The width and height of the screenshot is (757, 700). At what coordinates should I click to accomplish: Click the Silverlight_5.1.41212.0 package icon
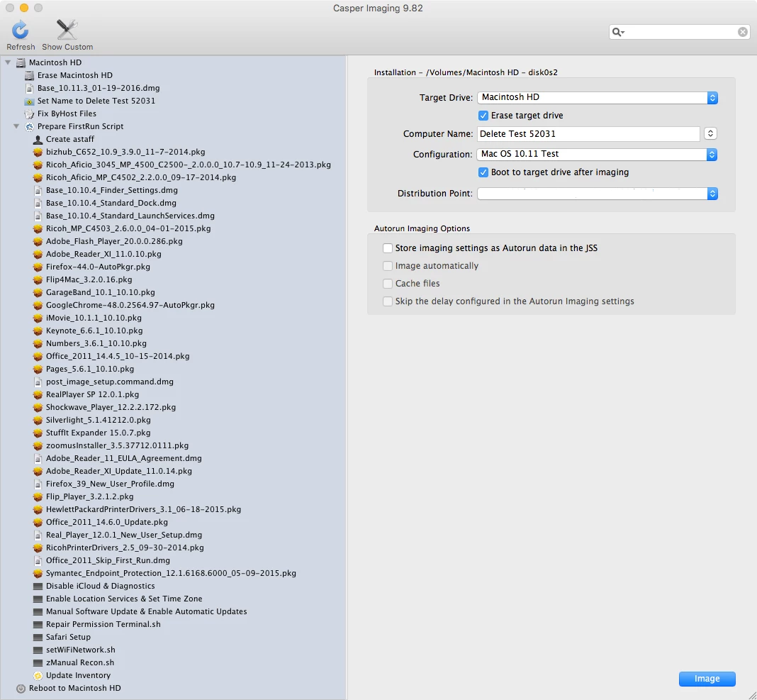[x=38, y=421]
